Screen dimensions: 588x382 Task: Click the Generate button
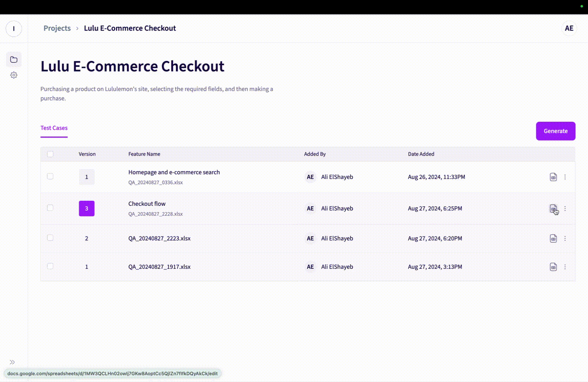555,131
